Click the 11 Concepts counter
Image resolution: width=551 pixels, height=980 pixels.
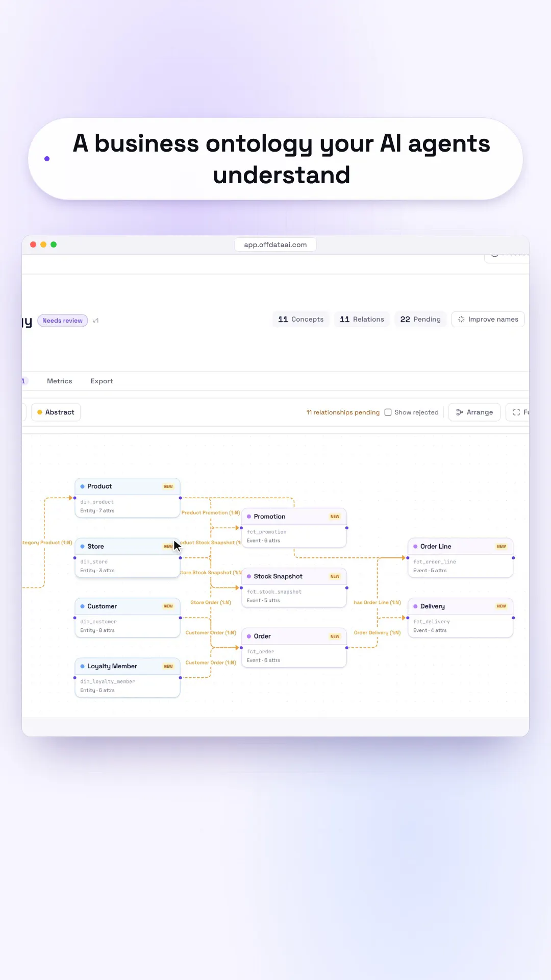[x=300, y=320]
